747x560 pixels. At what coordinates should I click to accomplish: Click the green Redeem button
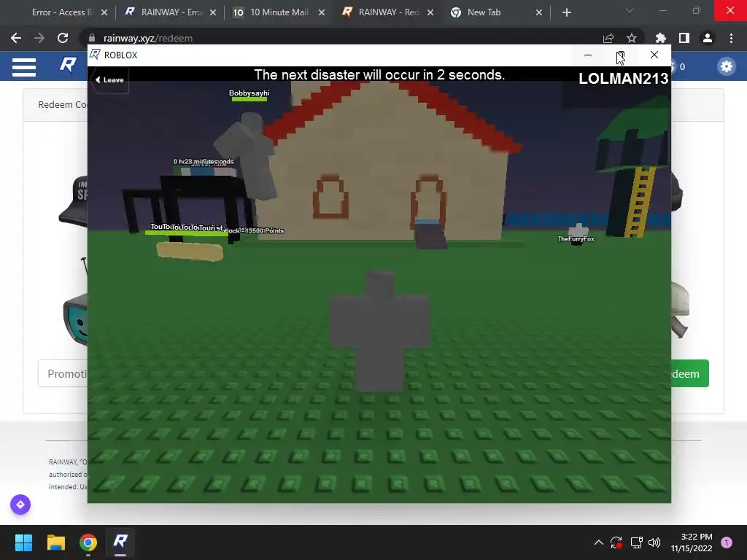(x=689, y=373)
